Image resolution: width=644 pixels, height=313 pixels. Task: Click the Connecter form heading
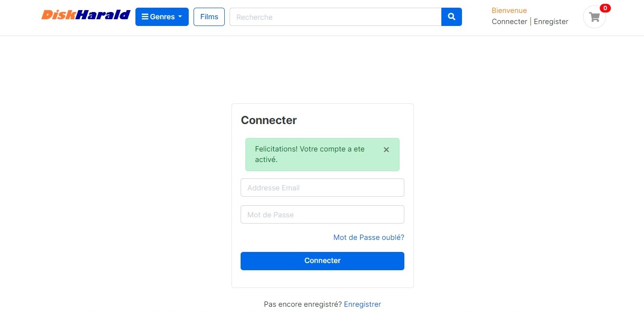click(268, 120)
